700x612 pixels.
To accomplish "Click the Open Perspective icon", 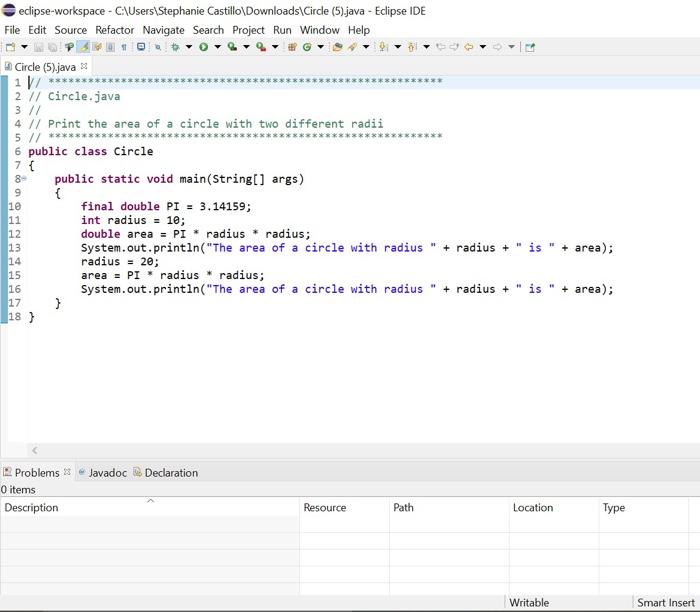I will [529, 47].
